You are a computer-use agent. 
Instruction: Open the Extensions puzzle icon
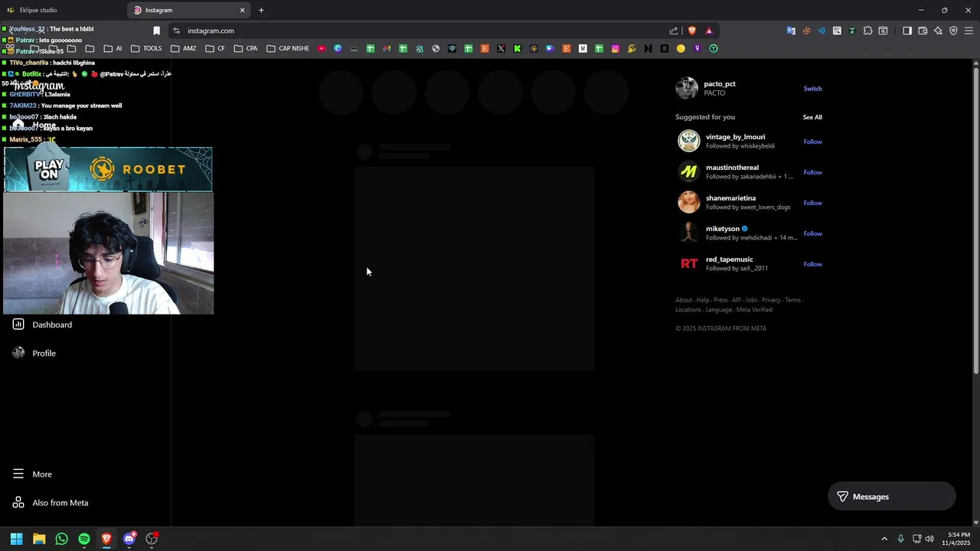867,31
